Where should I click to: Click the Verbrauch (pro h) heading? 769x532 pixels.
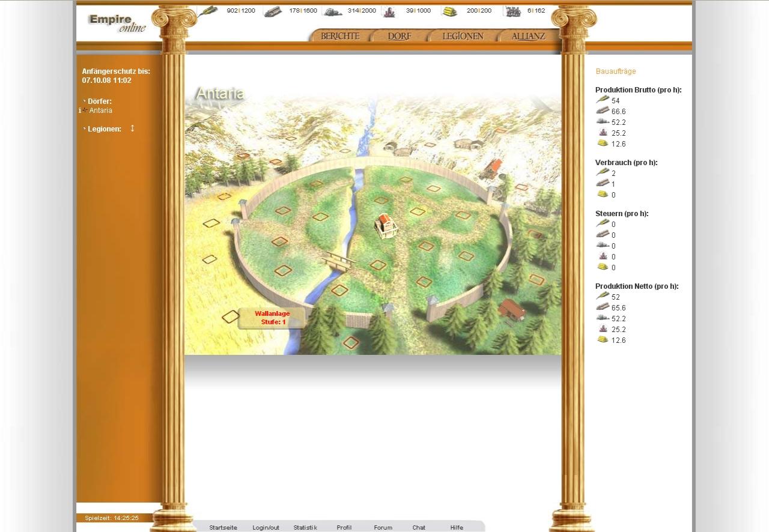tap(627, 163)
